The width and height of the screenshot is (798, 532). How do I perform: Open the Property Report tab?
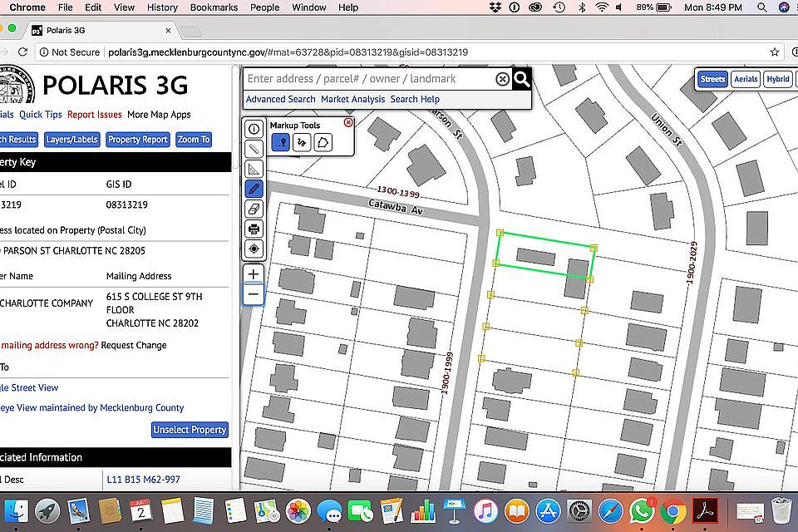tap(137, 140)
